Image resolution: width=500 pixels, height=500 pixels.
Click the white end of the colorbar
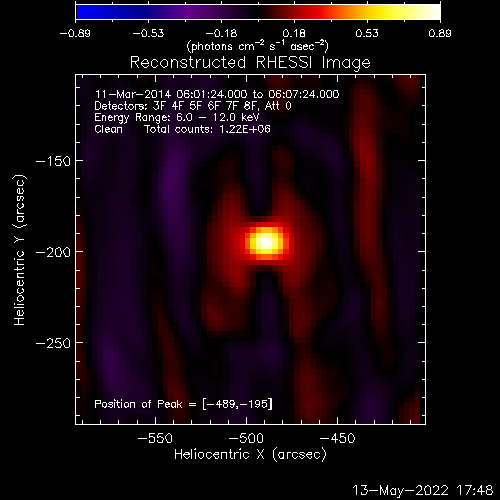coord(432,12)
